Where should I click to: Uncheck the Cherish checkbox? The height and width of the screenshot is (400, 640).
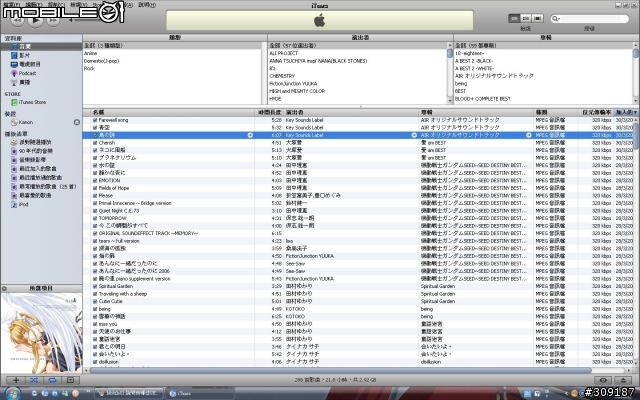(95, 143)
